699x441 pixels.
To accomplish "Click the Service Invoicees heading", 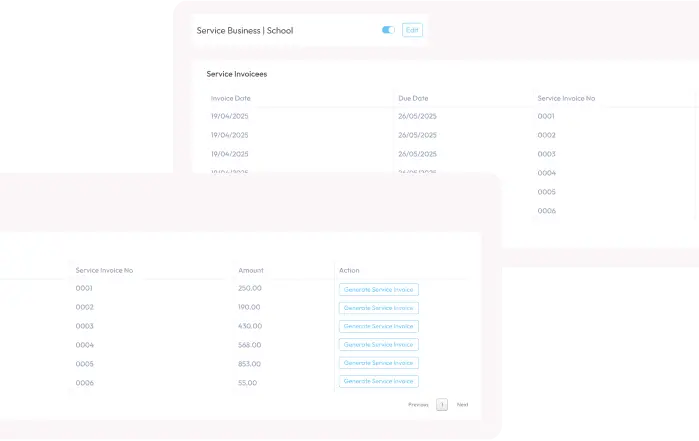I will click(237, 74).
